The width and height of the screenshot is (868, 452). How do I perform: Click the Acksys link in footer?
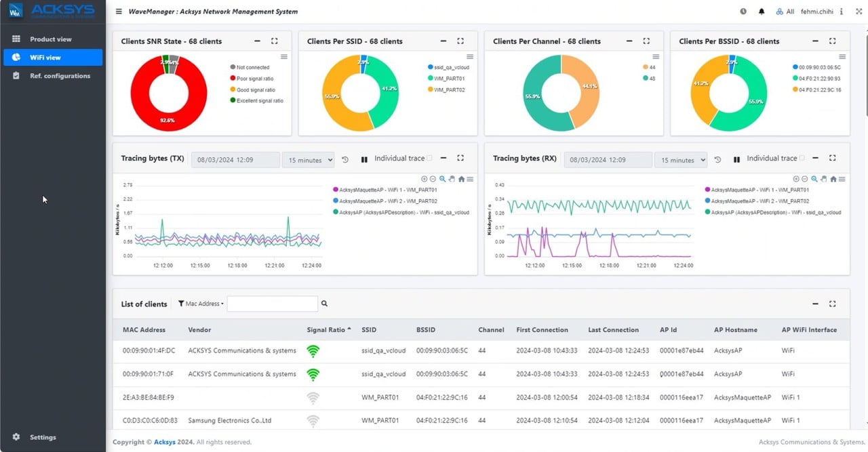click(164, 443)
